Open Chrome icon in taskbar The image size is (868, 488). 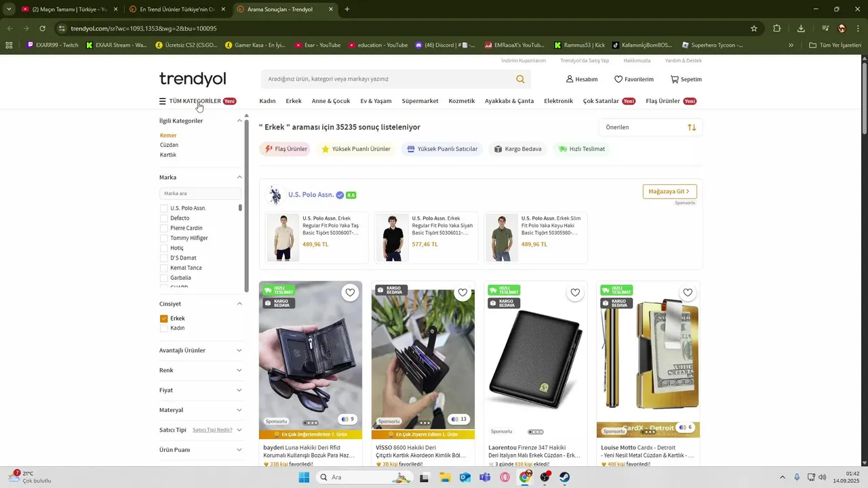pos(525,477)
